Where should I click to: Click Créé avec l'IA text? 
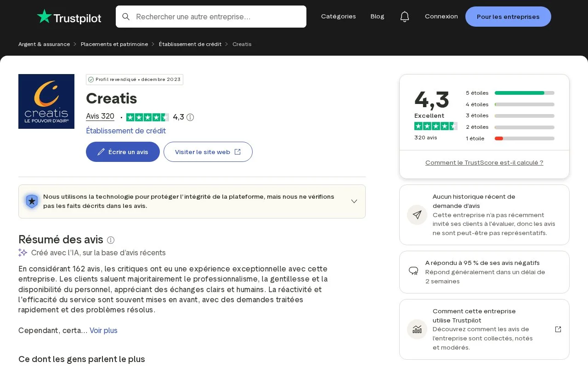(98, 253)
